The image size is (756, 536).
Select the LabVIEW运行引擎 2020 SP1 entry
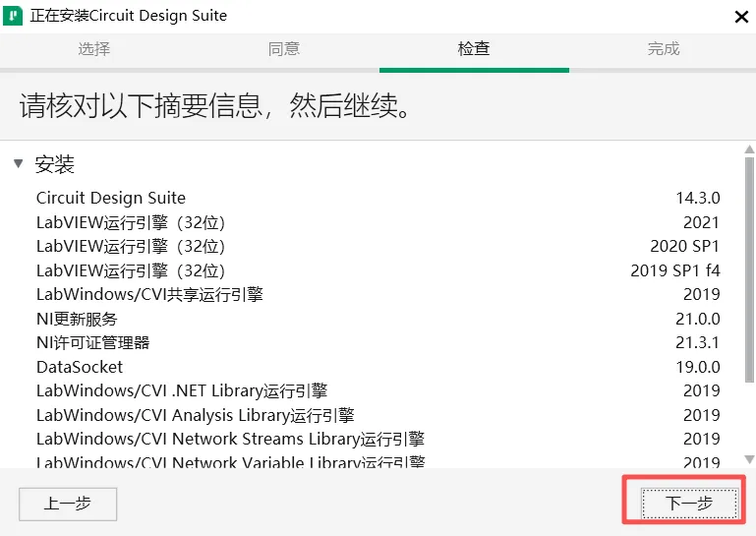[378, 247]
